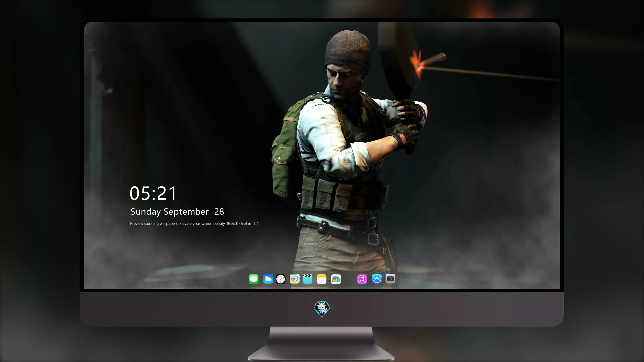Launch the Videos clapperboard app
Screen dimensions: 644x362
pos(308,279)
